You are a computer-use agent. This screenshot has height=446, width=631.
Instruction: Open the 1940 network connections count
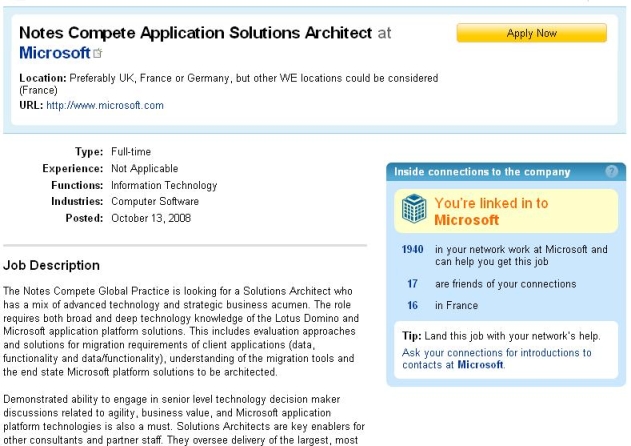click(x=412, y=249)
